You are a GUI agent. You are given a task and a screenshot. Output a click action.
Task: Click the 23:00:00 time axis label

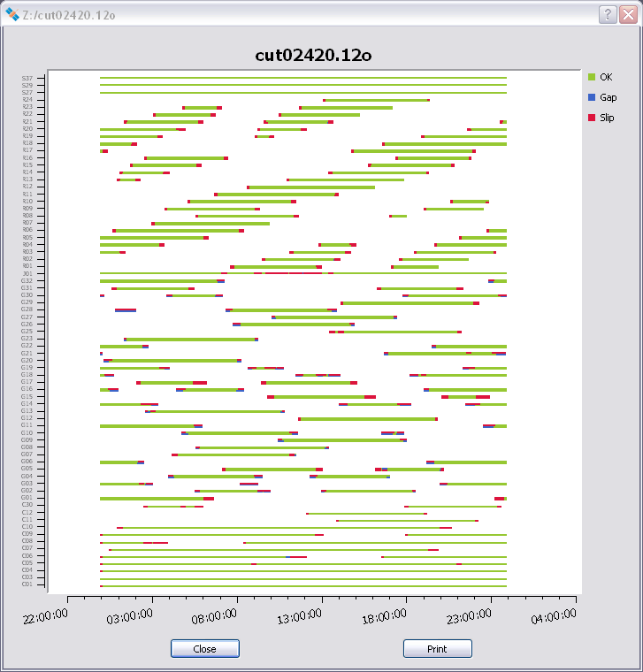tap(469, 613)
